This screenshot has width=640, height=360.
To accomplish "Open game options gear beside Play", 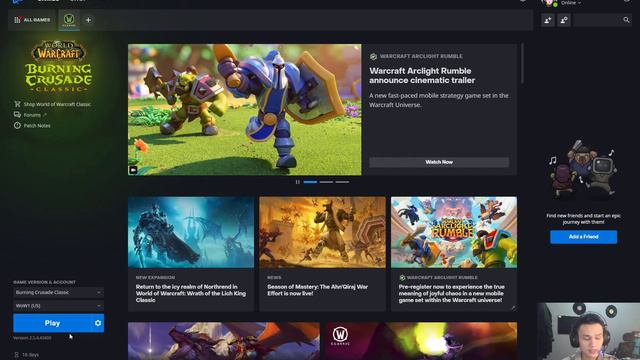I will pos(98,323).
